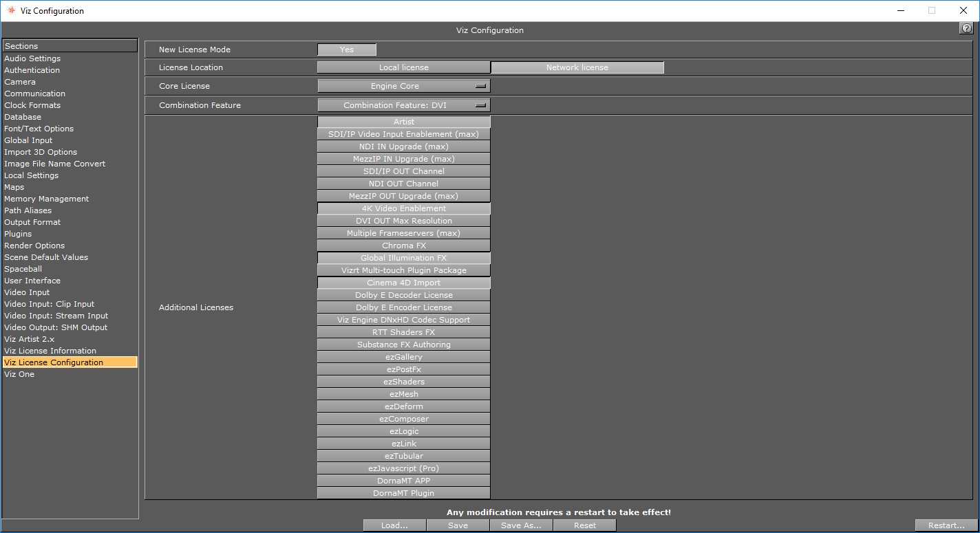This screenshot has height=533, width=980.
Task: Toggle NDI OUT Channel license
Action: [404, 184]
